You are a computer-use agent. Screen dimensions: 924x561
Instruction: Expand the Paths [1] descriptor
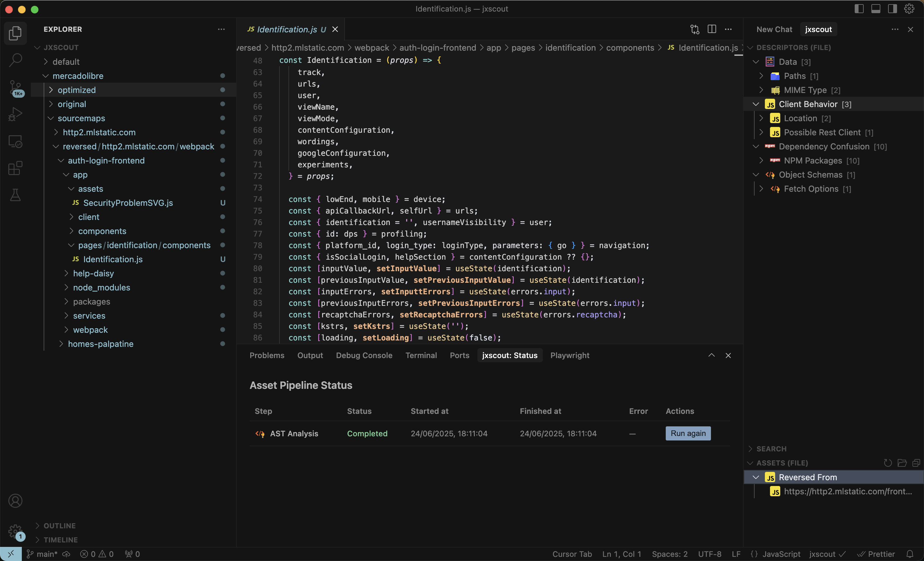coord(834,76)
